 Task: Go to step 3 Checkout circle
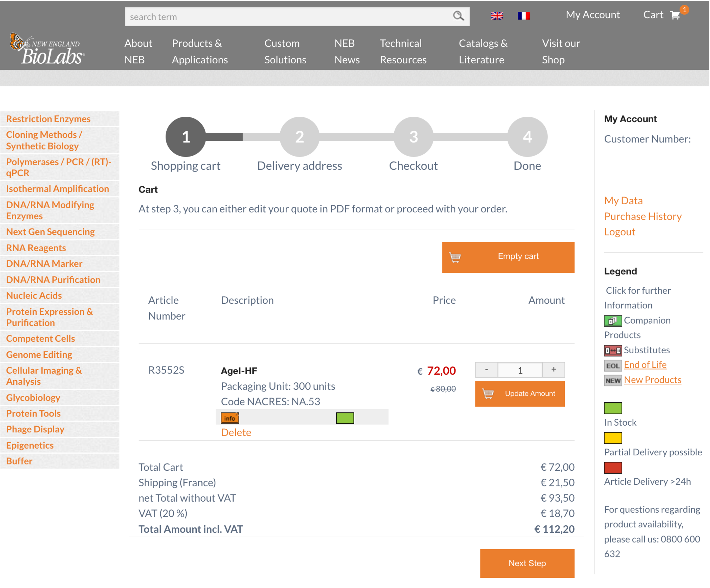pyautogui.click(x=414, y=137)
